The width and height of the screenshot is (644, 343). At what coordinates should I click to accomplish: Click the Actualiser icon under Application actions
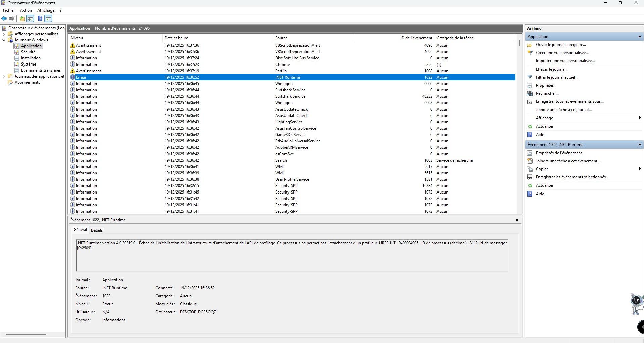[x=530, y=126]
